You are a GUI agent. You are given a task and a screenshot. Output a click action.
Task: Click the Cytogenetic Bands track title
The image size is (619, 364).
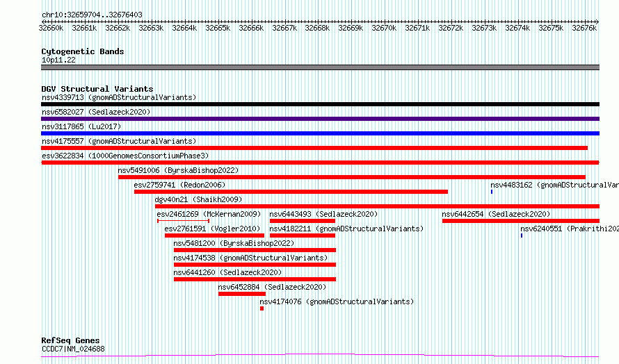point(83,51)
